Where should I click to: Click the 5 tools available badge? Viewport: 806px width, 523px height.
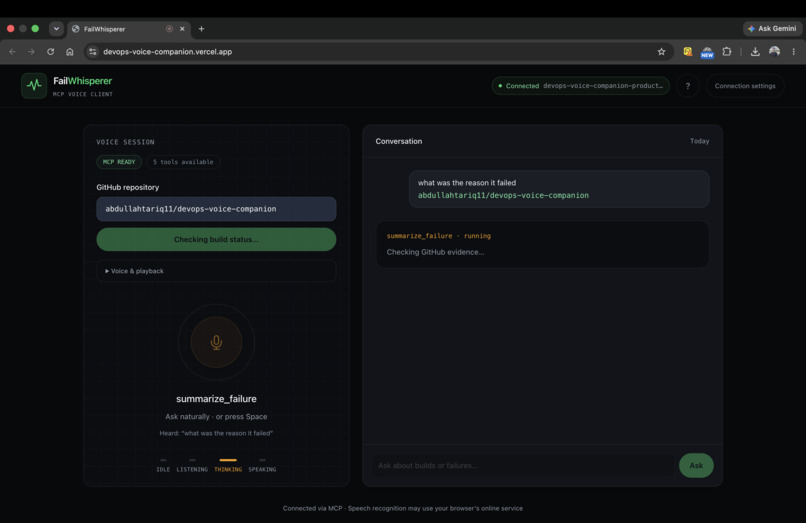[183, 162]
